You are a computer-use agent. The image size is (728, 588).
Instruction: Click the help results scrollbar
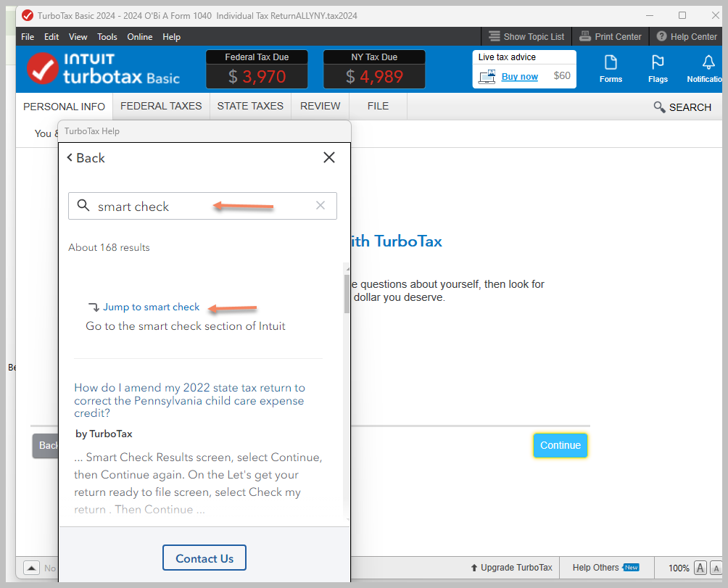(x=347, y=294)
